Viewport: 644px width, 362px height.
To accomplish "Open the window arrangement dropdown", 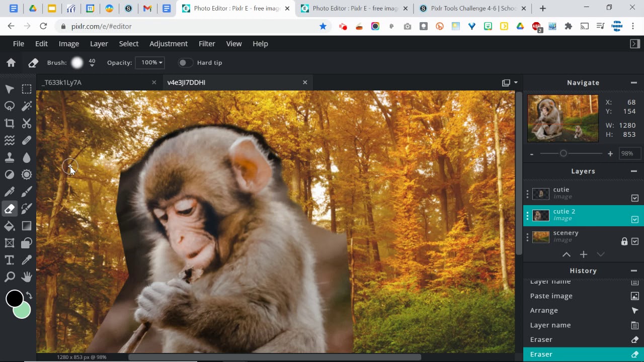I will (x=510, y=82).
